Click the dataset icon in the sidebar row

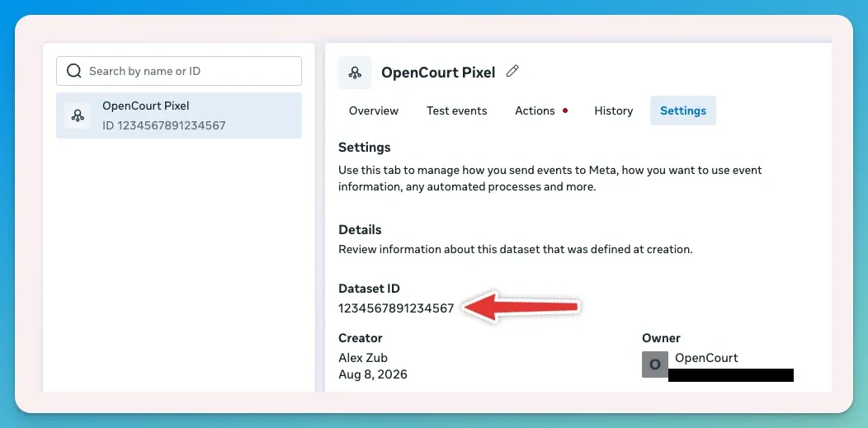pos(78,115)
